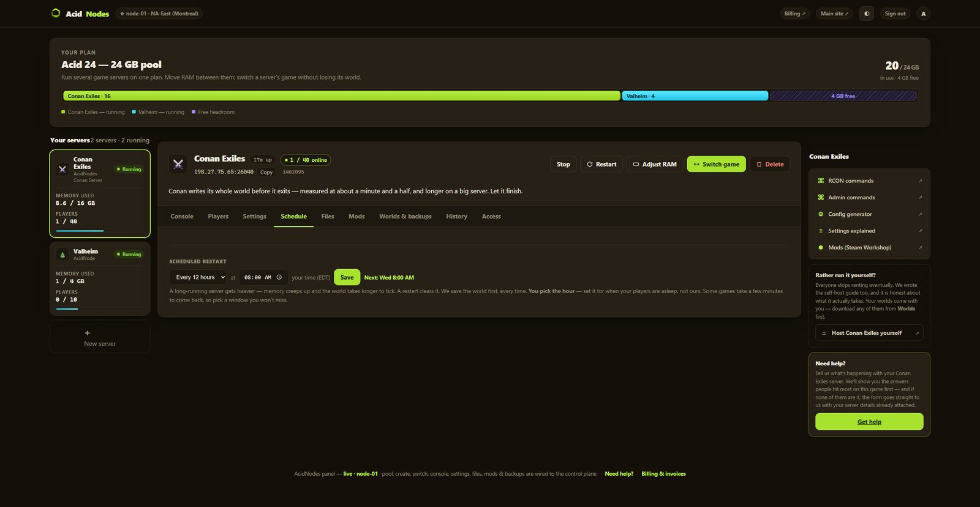Open the account avatar labeled A
The height and width of the screenshot is (507, 980).
pos(924,13)
